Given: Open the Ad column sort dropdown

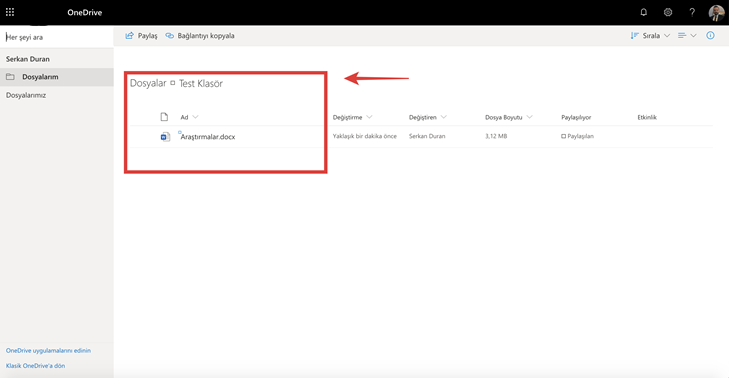Looking at the screenshot, I should click(189, 117).
